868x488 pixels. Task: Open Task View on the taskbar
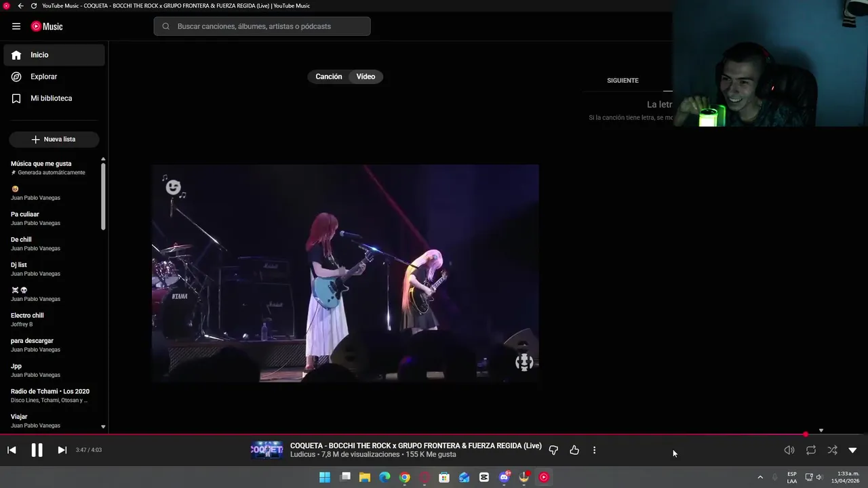345,477
